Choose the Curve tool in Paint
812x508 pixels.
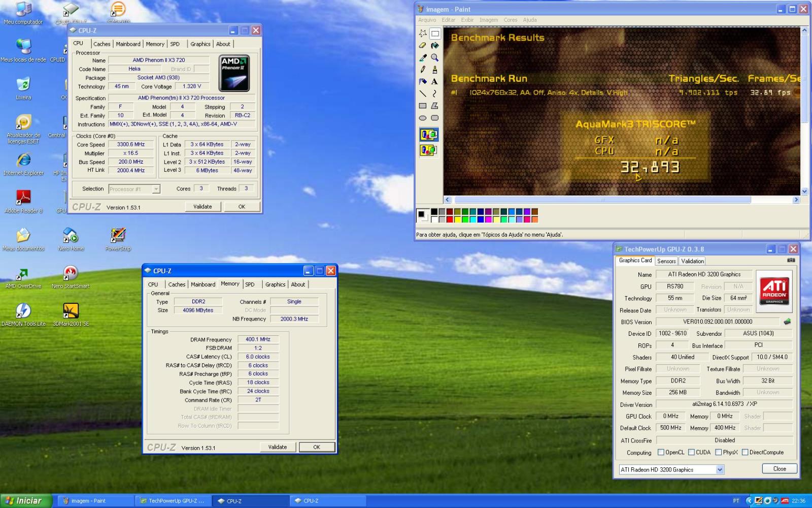coord(435,93)
